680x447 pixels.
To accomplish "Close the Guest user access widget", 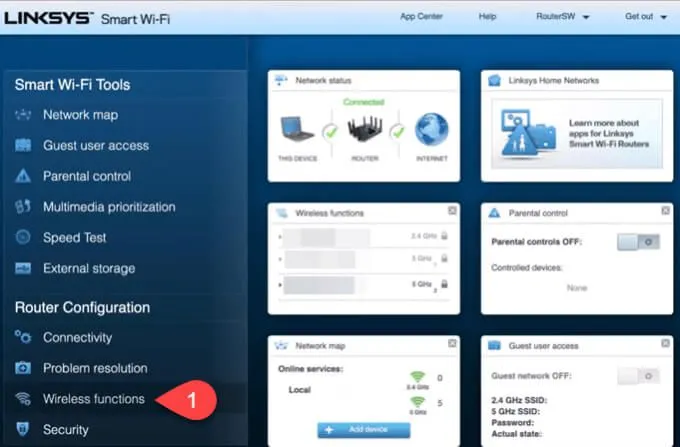I will pyautogui.click(x=665, y=343).
